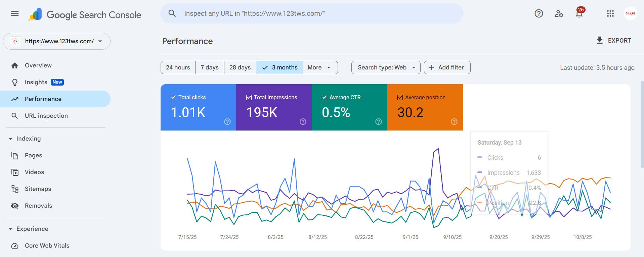
Task: Expand the More date range dropdown
Action: coord(319,67)
